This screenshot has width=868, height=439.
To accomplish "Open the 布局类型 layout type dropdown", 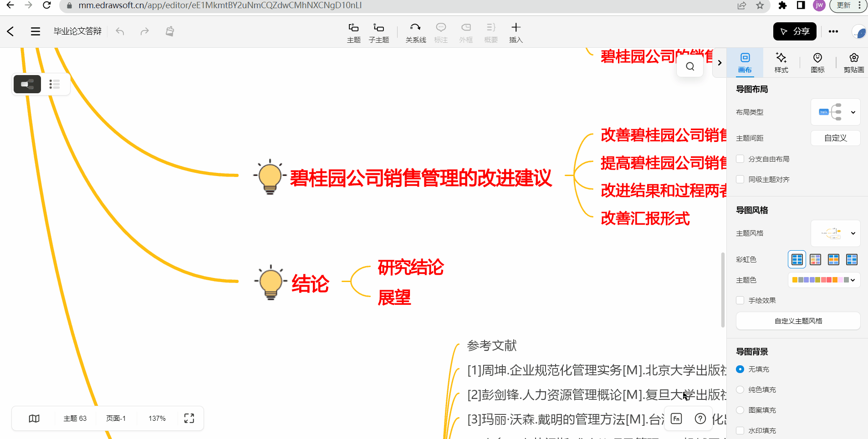I will (836, 112).
